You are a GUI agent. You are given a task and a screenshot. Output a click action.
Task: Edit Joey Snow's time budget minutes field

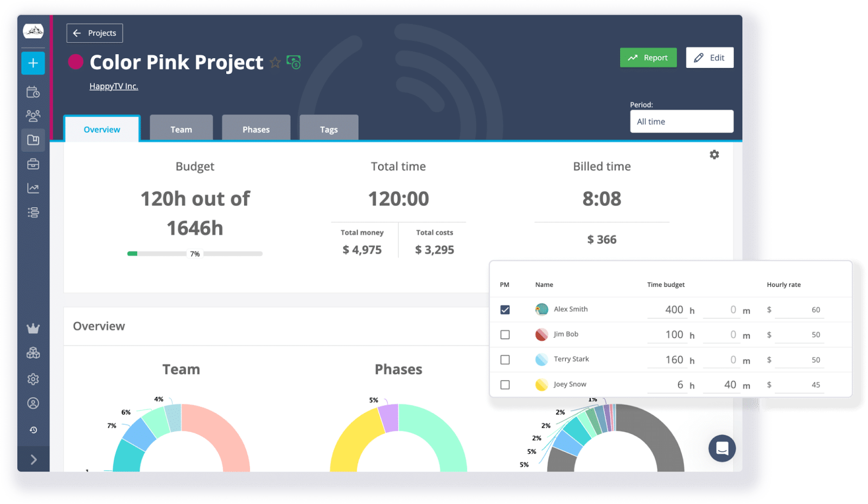click(x=720, y=384)
